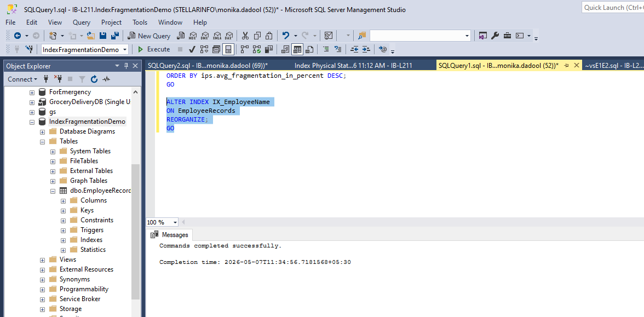
Task: Click the Undo arrow icon
Action: [x=286, y=36]
